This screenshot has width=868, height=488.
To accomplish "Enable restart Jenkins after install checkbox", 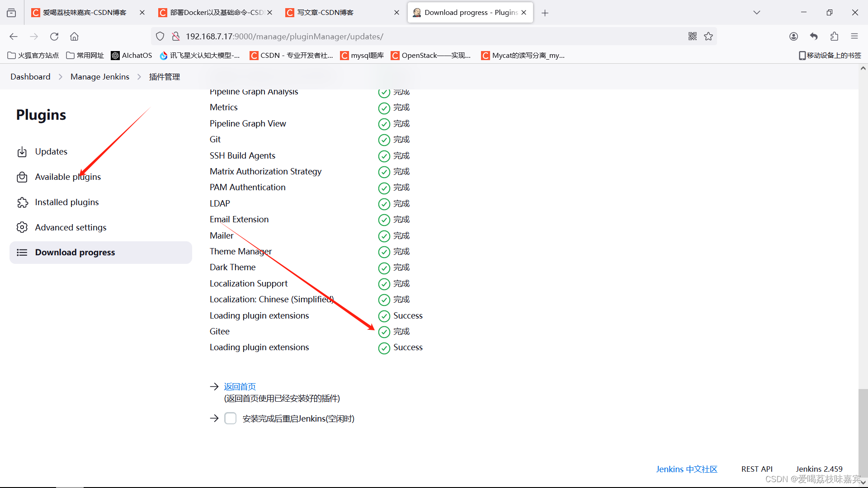I will [x=231, y=418].
